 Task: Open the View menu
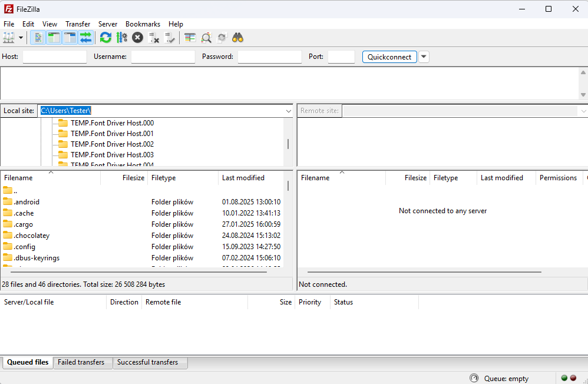49,24
